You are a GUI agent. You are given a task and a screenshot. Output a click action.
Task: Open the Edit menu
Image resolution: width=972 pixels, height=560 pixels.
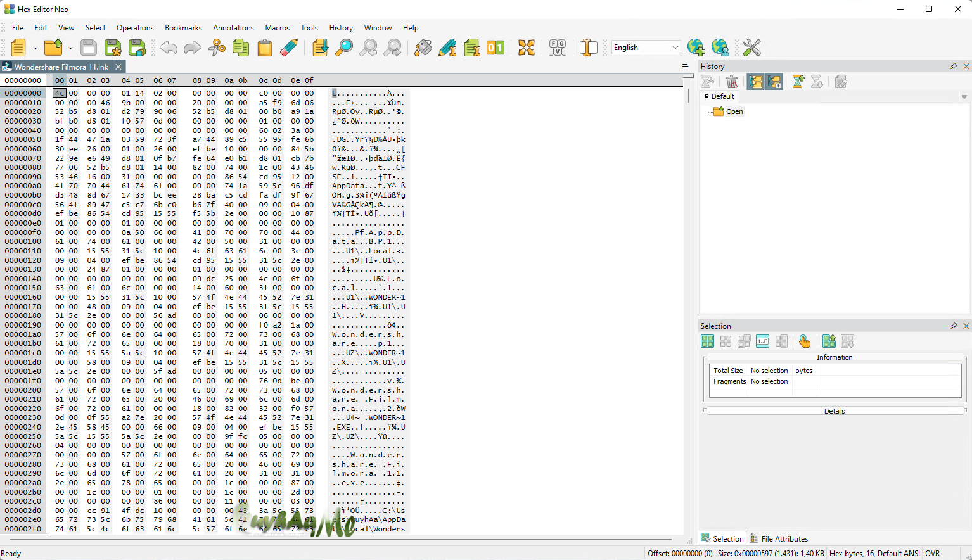click(41, 28)
